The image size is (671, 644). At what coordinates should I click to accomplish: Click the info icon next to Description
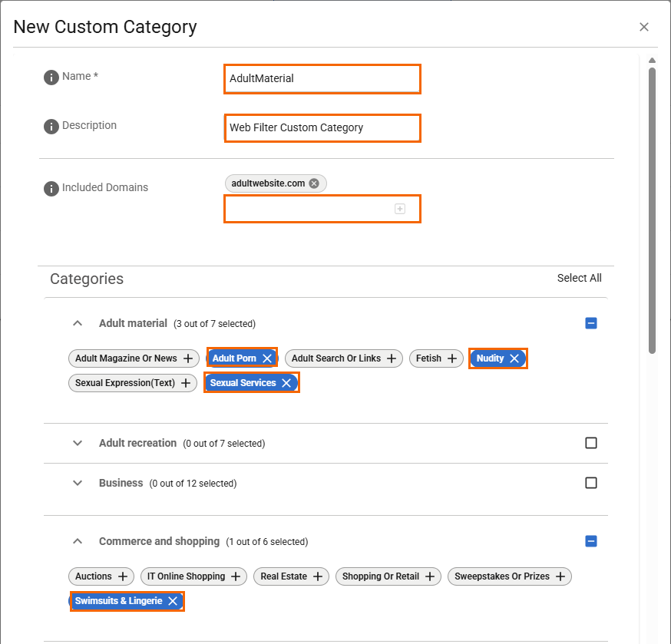pos(51,127)
